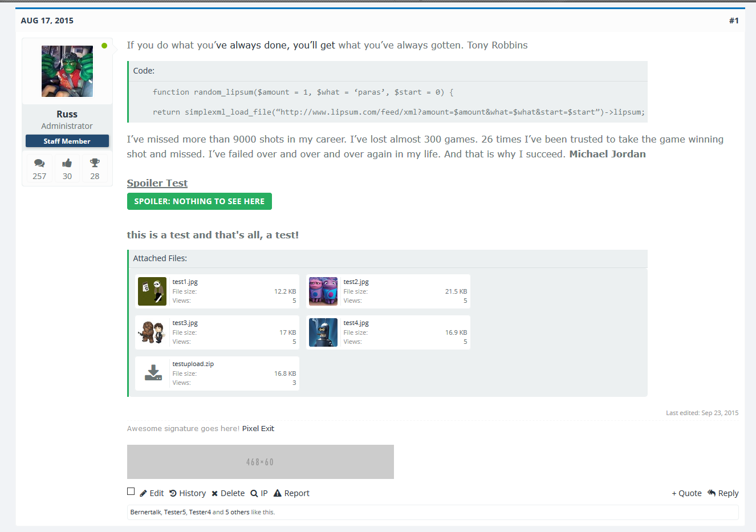Open Tester5's profile from the likes list
Viewport: 756px width, 532px height.
(175, 512)
